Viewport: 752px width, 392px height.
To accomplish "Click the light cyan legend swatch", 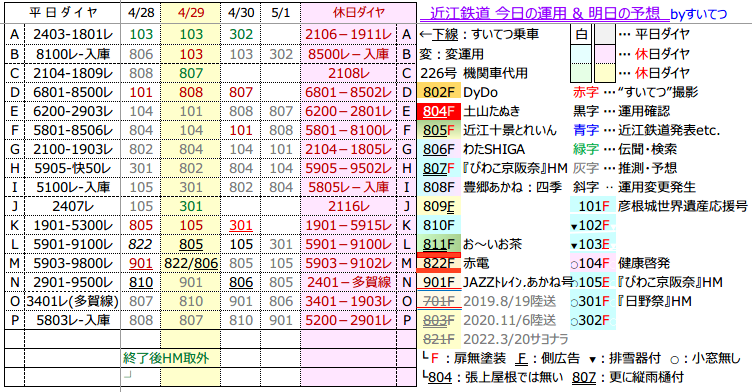I will [x=581, y=54].
